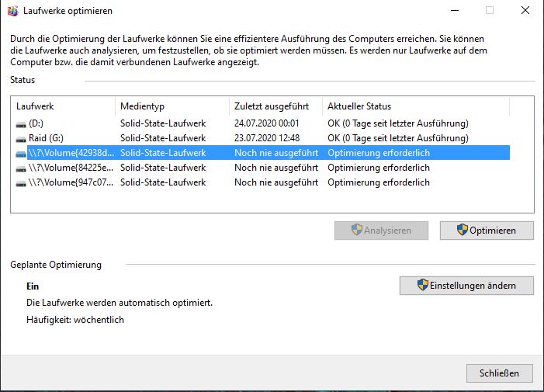The image size is (544, 392).
Task: Close dialog with Schließen button
Action: [500, 373]
